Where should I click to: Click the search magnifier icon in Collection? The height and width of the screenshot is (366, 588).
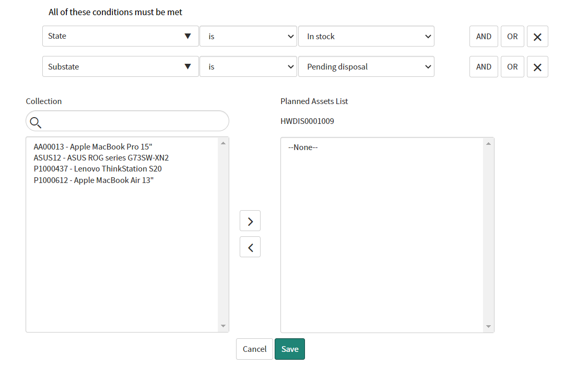tap(35, 122)
